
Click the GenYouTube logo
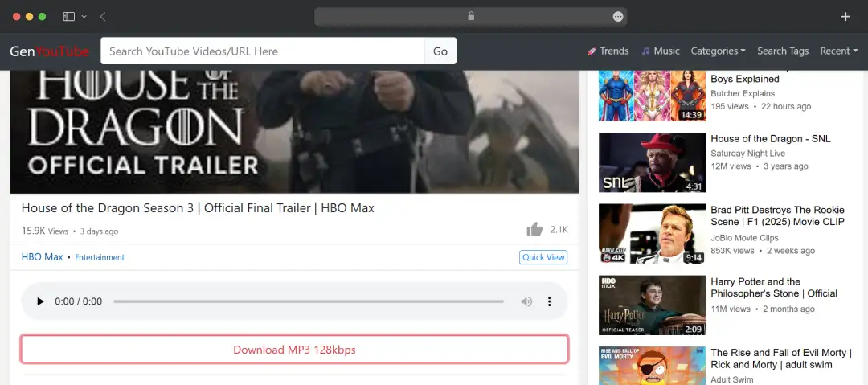49,51
